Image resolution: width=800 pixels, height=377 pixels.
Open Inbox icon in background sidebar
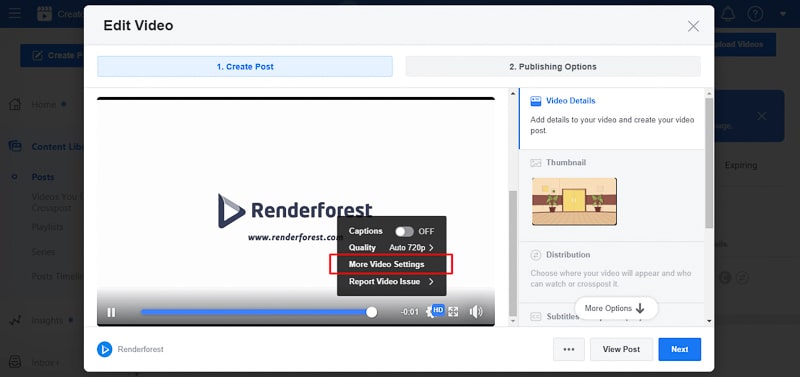coord(15,363)
